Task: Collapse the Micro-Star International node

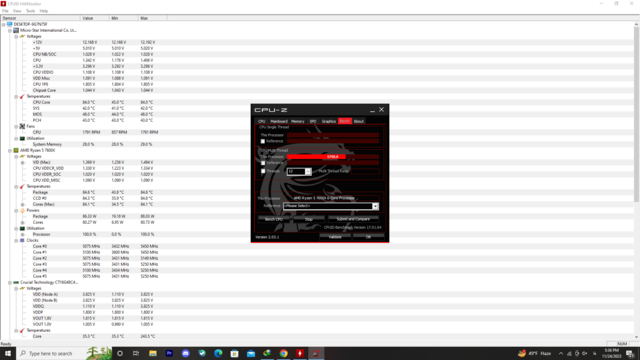Action: point(10,31)
